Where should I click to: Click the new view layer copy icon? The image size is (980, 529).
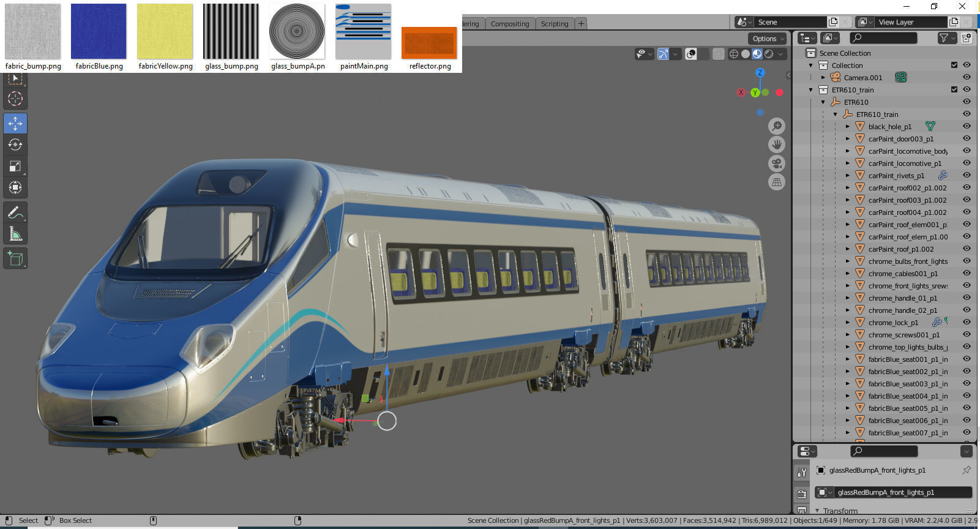954,22
